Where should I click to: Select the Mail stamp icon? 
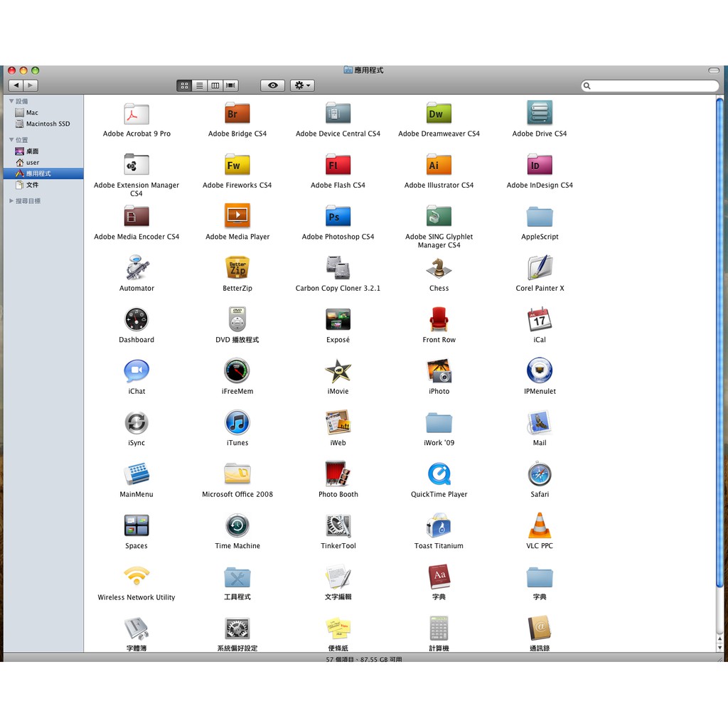click(540, 422)
